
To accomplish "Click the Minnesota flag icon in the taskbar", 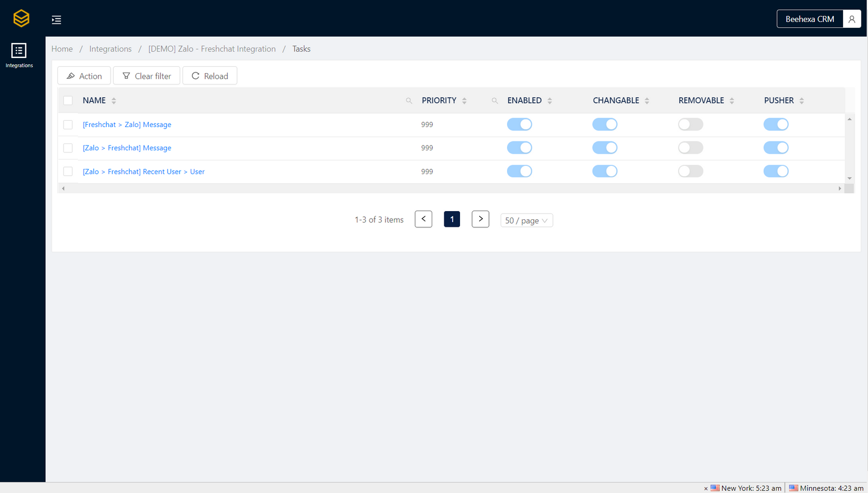I will [x=793, y=488].
